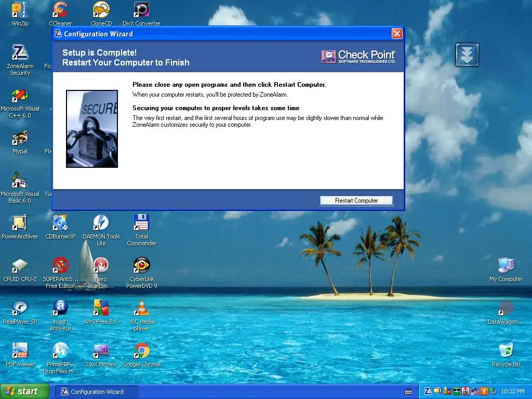Image resolution: width=532 pixels, height=399 pixels.
Task: Select the RealPlayer SP desktop icon
Action: pos(20,312)
